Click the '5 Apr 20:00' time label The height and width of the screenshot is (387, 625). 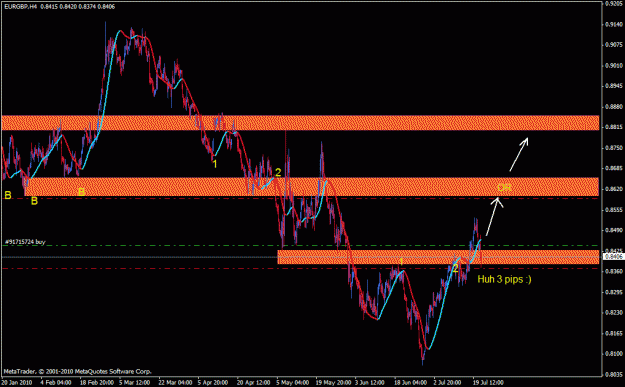pos(212,383)
